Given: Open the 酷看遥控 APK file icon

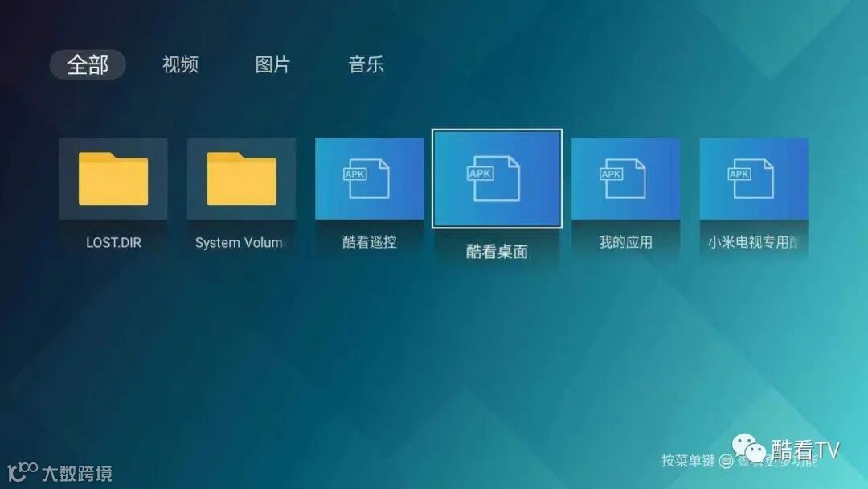Looking at the screenshot, I should tap(369, 179).
